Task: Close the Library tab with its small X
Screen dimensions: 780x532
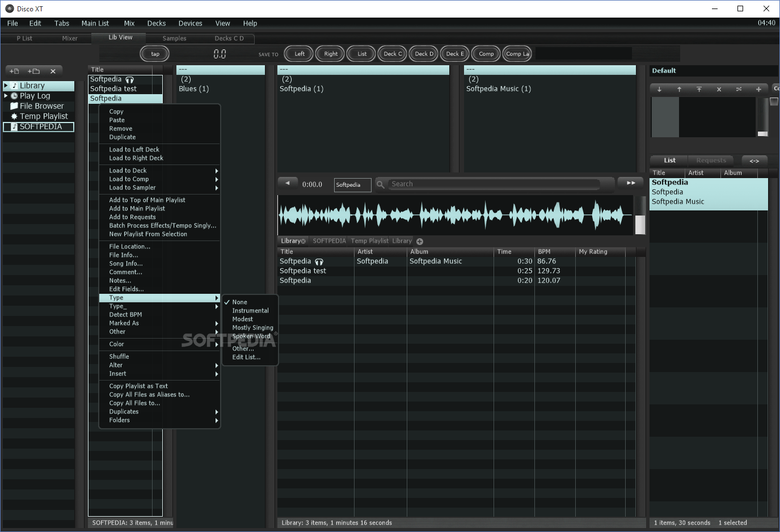Action: 303,241
